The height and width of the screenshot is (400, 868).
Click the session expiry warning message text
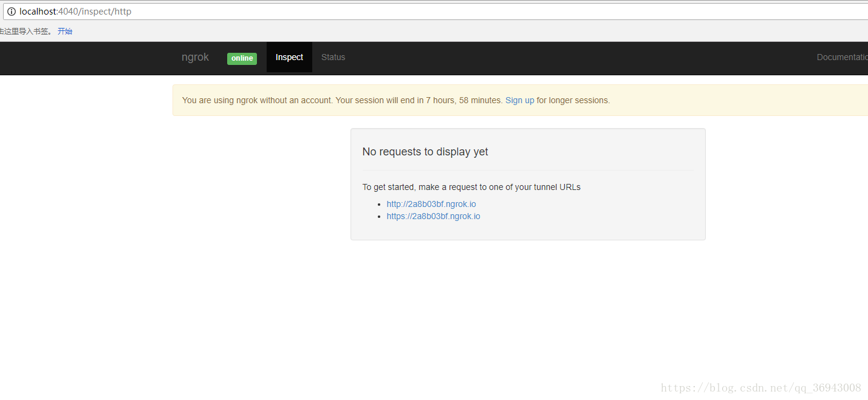tap(396, 100)
